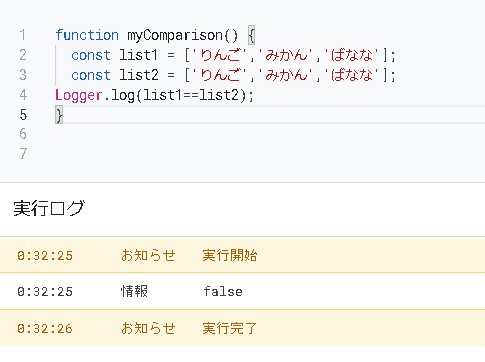Click the const keyword on line 3
The width and height of the screenshot is (485, 362).
(x=91, y=75)
